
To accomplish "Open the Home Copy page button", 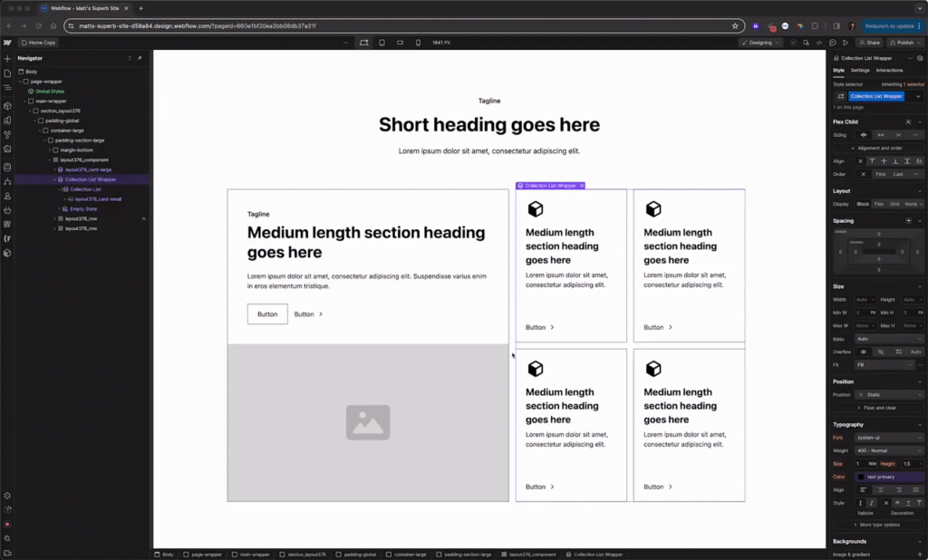I will point(38,43).
